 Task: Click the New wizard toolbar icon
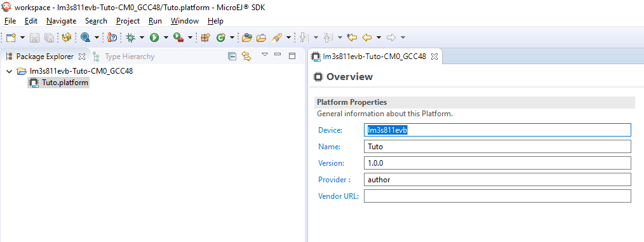(x=11, y=37)
